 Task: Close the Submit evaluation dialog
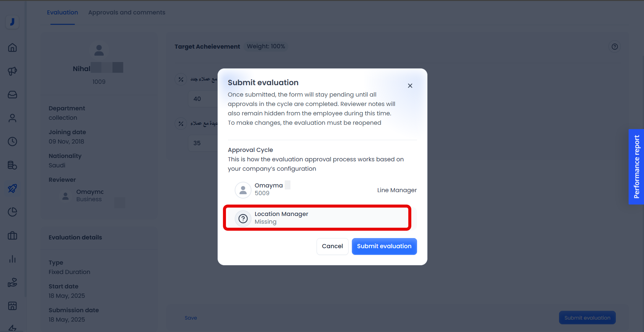coord(410,86)
